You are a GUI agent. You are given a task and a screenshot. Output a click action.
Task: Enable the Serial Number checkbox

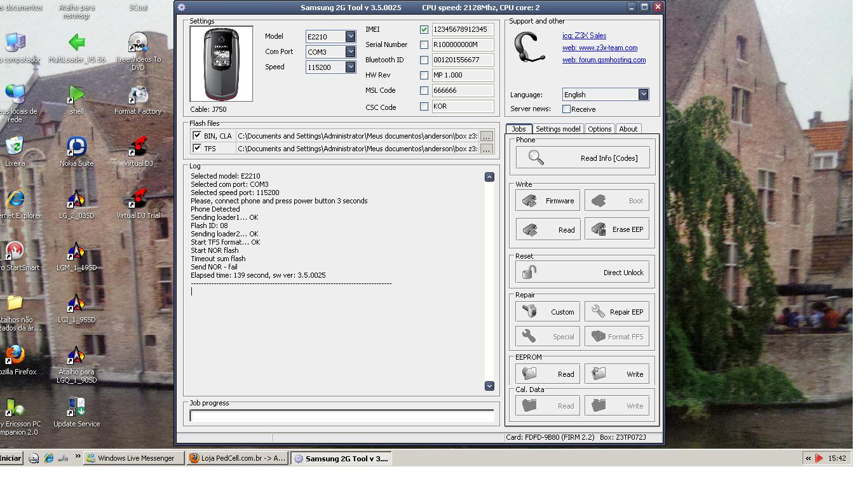click(424, 44)
